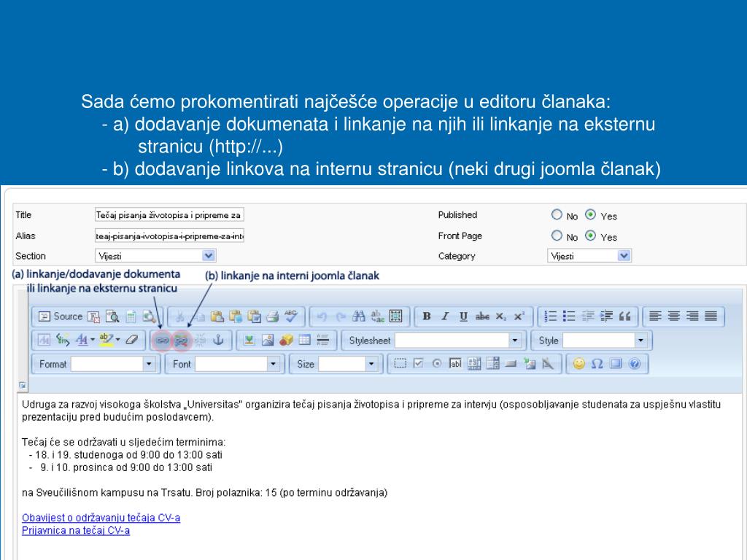Click Paste from Word icon
Image resolution: width=747 pixels, height=560 pixels.
tap(254, 316)
